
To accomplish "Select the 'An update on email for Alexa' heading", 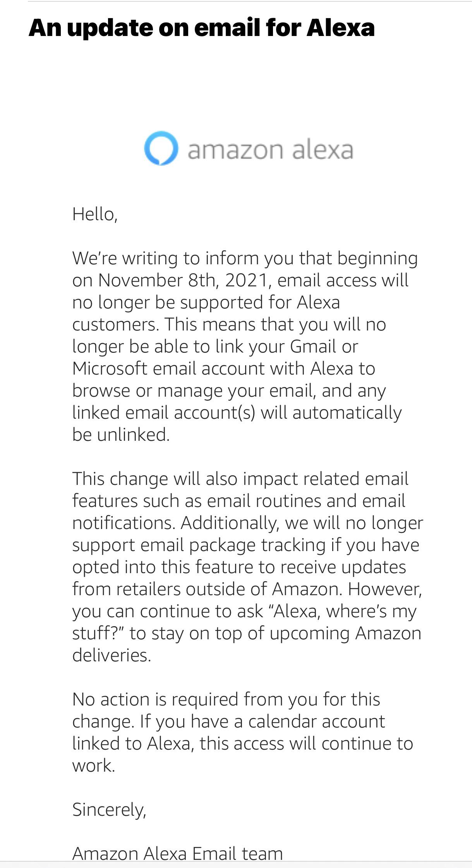I will [202, 28].
